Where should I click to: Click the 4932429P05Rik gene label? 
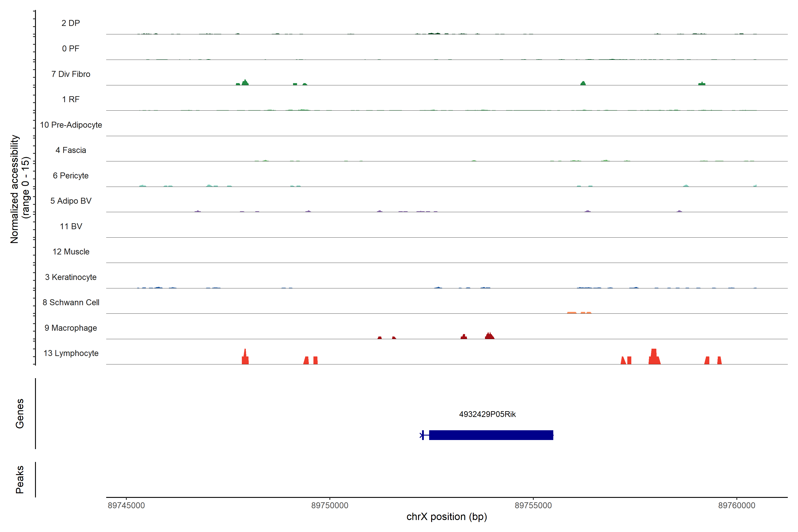click(x=487, y=414)
